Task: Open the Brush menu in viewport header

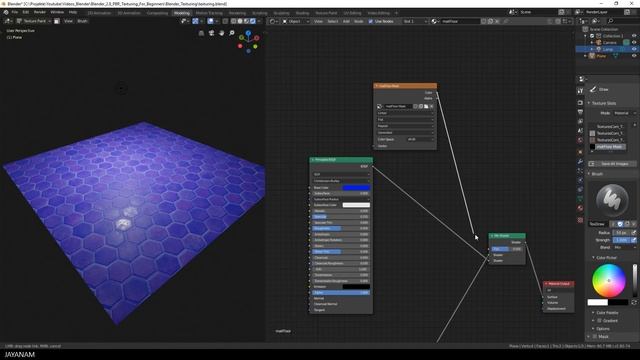Action: pos(82,21)
